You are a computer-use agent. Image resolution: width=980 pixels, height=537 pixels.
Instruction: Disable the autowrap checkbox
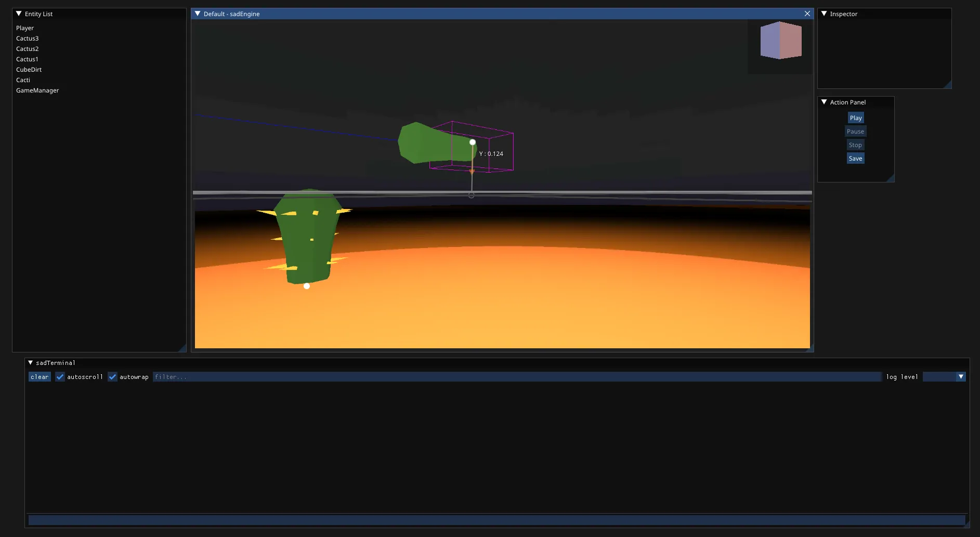click(x=112, y=377)
